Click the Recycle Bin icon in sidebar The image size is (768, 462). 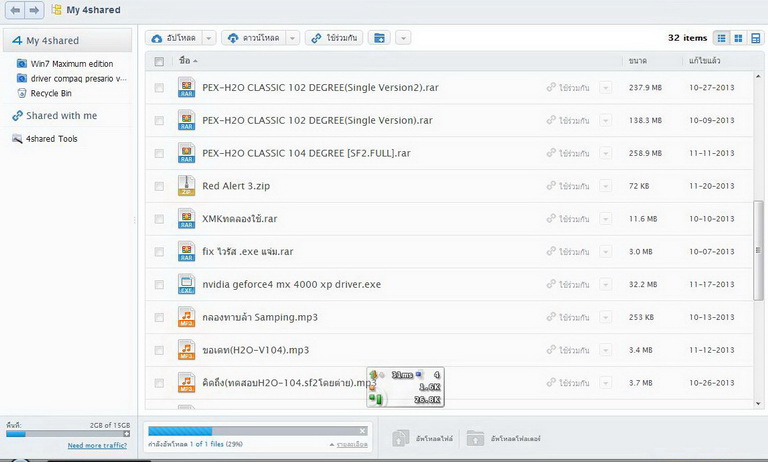[x=22, y=93]
